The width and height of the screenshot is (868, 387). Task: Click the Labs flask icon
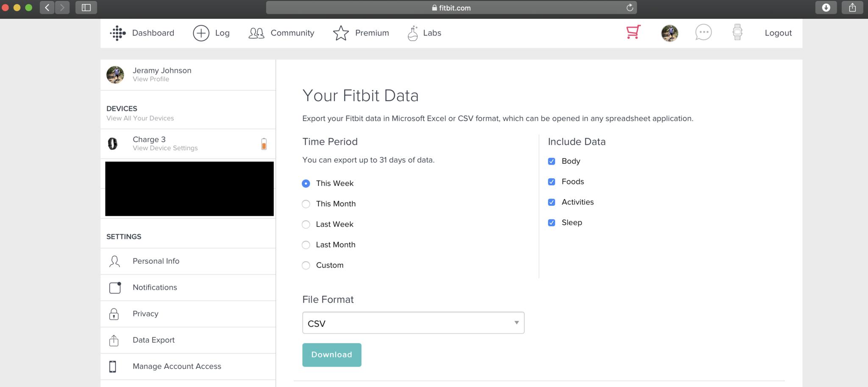pos(413,33)
